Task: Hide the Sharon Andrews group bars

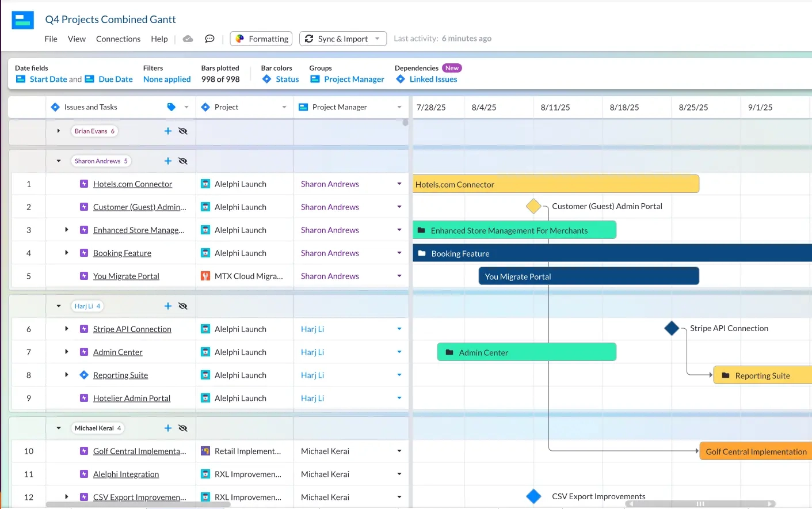Action: tap(183, 161)
